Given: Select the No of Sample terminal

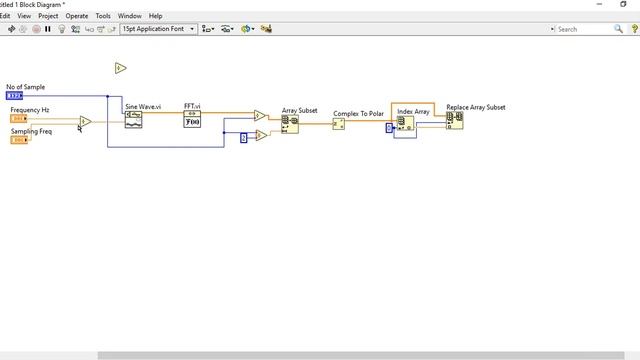Looking at the screenshot, I should (14, 96).
